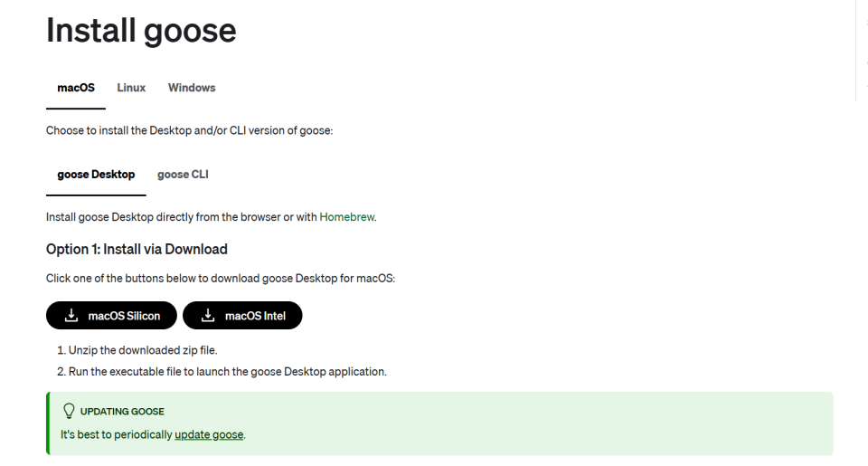This screenshot has height=466, width=868.
Task: Click the Install goose page heading
Action: (x=141, y=31)
